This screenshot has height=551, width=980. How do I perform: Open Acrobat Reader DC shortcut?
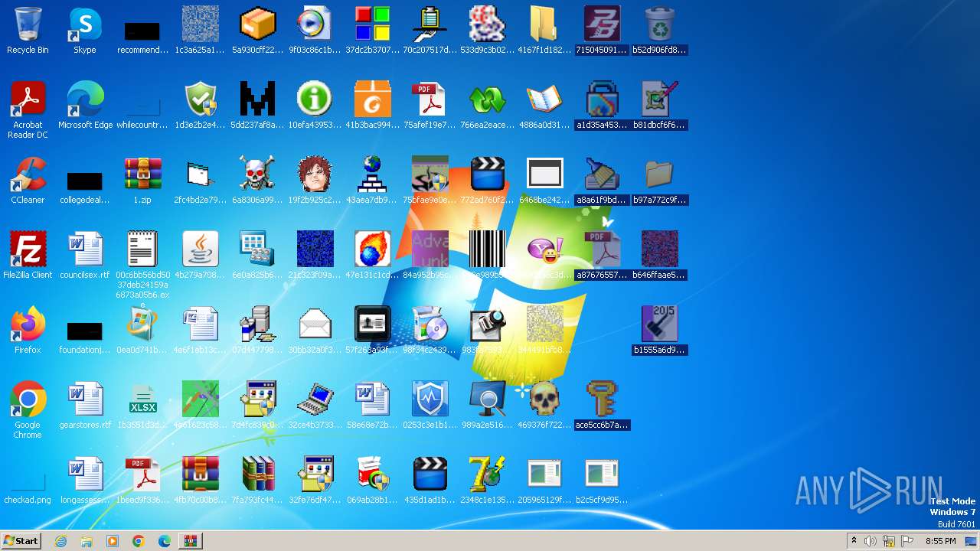pos(28,110)
